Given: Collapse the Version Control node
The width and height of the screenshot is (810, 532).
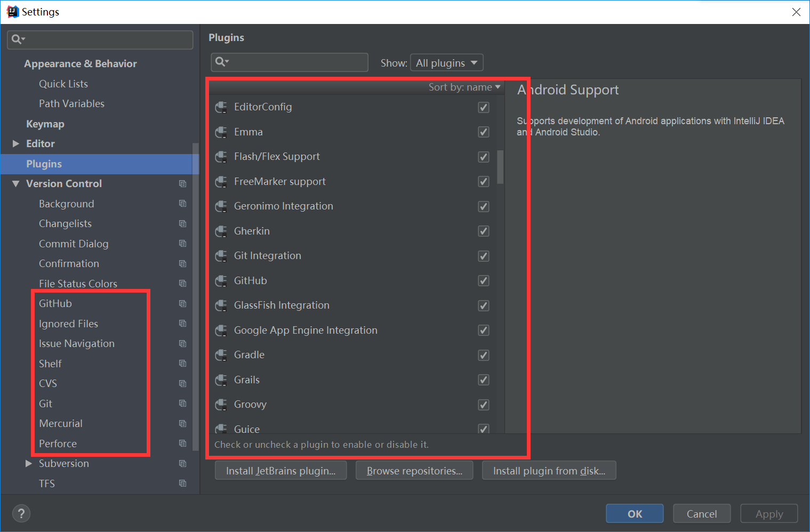Looking at the screenshot, I should pyautogui.click(x=16, y=184).
